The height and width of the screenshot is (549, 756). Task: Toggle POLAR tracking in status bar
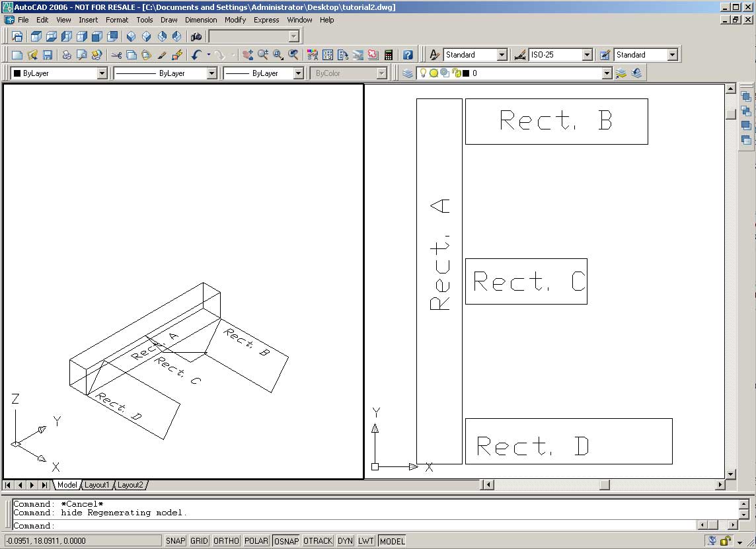click(256, 541)
